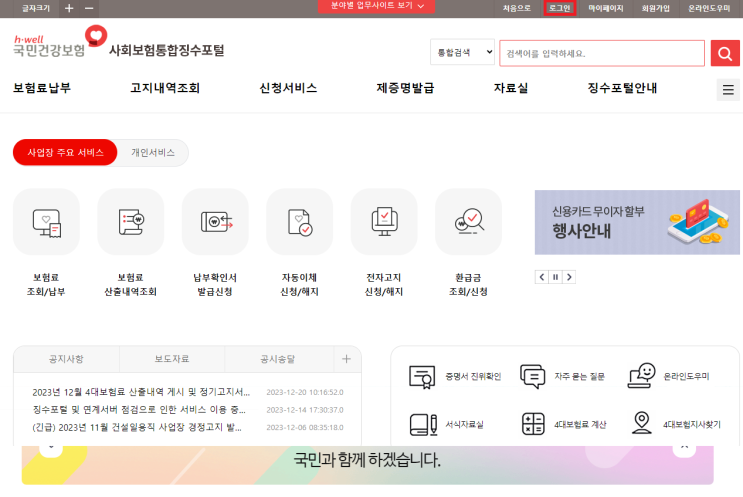Open notice 징수포털 및 연계서버 점검

tap(139, 410)
